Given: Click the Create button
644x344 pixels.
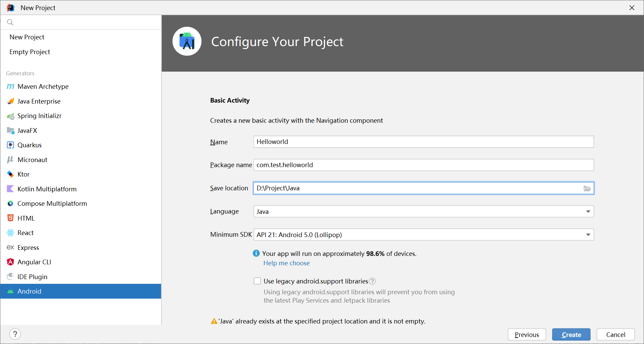Looking at the screenshot, I should tap(571, 335).
